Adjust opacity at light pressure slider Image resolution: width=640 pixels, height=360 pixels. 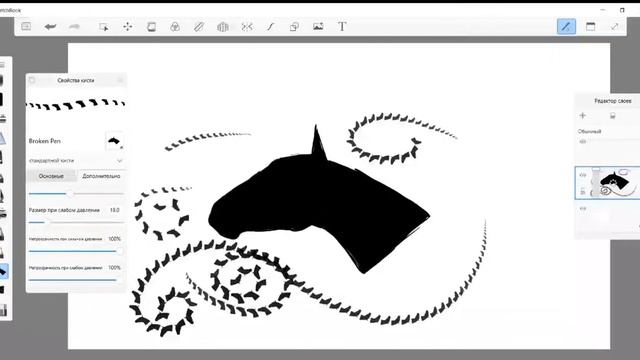(x=76, y=280)
